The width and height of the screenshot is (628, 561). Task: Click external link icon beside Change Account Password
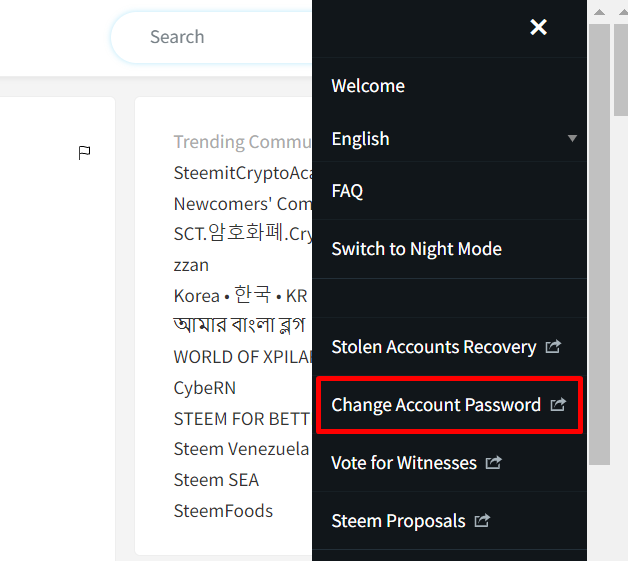point(558,405)
